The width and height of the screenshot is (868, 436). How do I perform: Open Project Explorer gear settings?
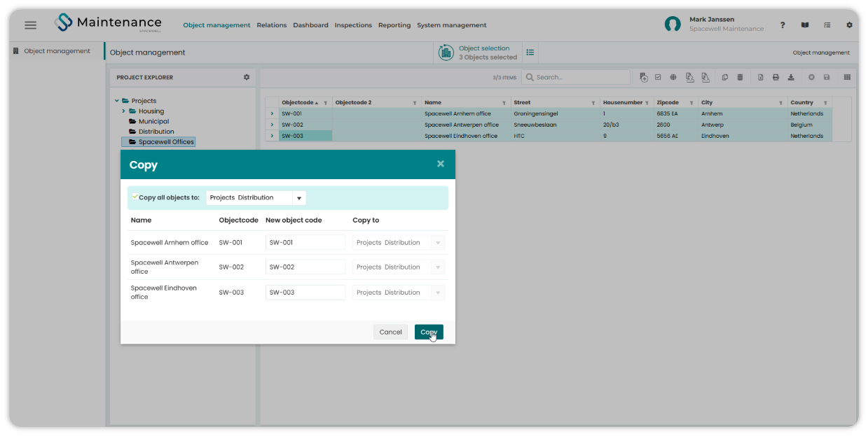pos(247,77)
